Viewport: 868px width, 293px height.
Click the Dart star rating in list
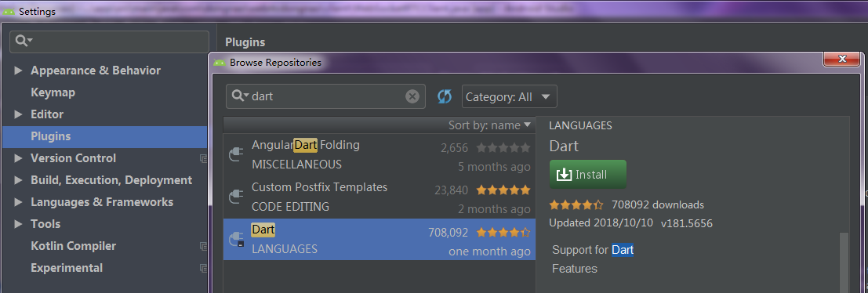[x=503, y=232]
